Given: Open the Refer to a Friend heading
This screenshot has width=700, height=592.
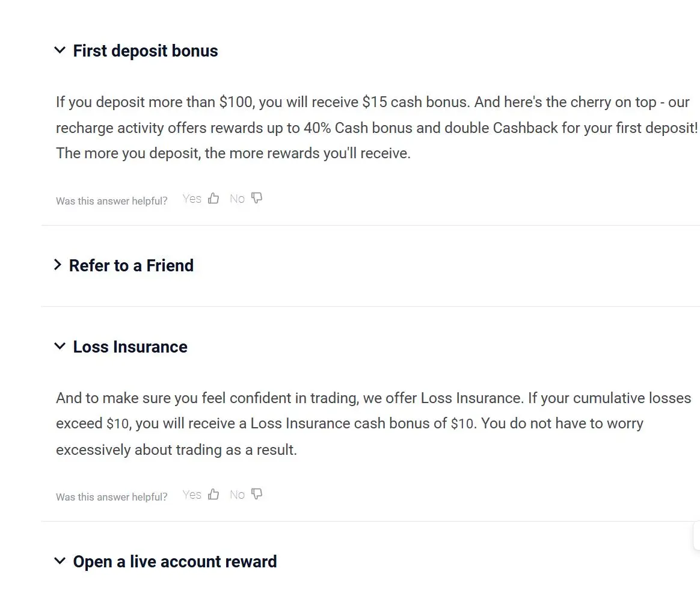Looking at the screenshot, I should pyautogui.click(x=131, y=266).
